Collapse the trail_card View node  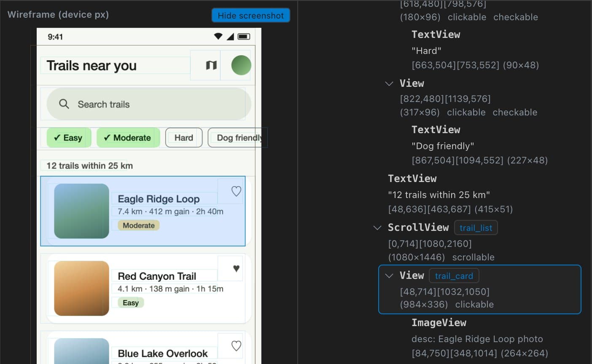[389, 276]
